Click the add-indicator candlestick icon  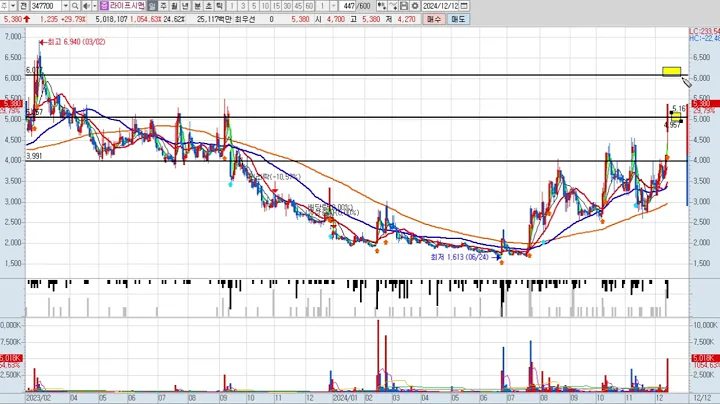coord(382,6)
